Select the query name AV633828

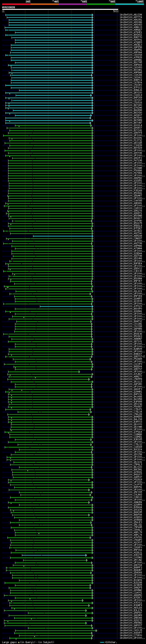coord(8,8)
